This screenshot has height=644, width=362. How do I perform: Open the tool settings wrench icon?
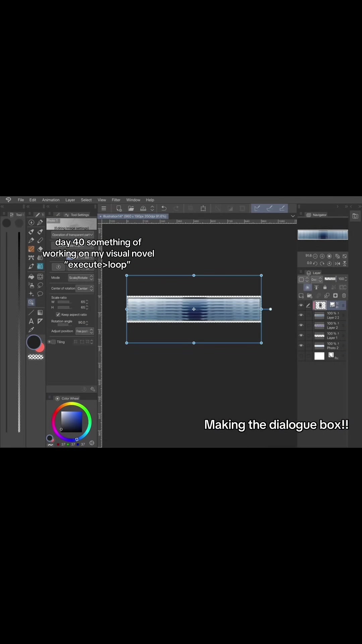tap(93, 389)
